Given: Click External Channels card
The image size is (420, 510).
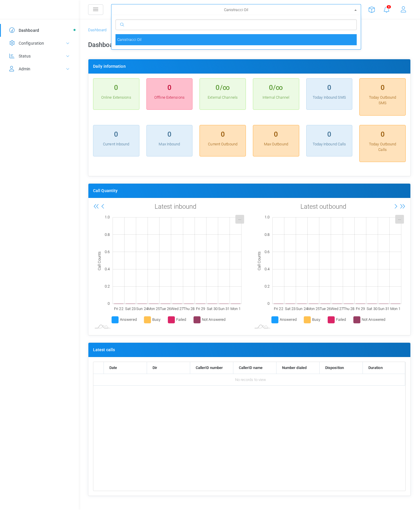Looking at the screenshot, I should (x=223, y=94).
